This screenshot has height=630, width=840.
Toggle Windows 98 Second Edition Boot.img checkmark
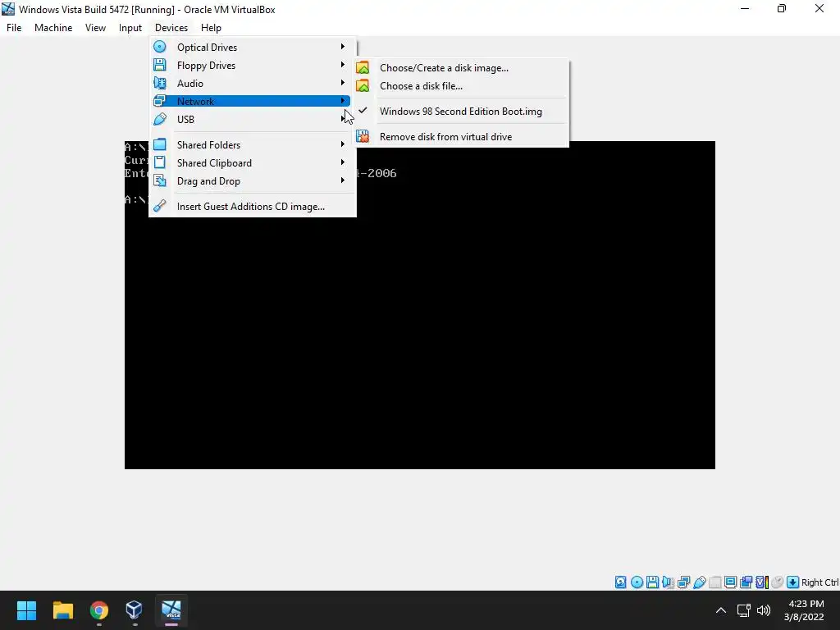(363, 111)
